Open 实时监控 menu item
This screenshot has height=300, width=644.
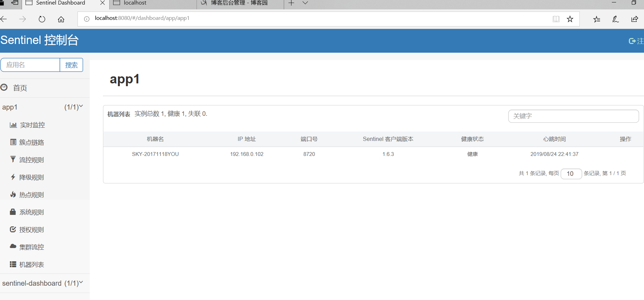click(32, 125)
